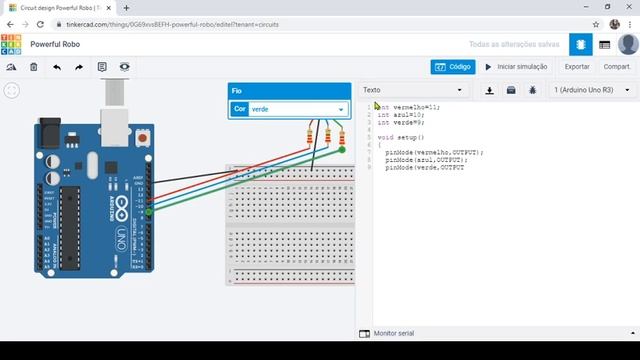The image size is (640, 360).
Task: Click the Fio wire panel header
Action: point(289,91)
